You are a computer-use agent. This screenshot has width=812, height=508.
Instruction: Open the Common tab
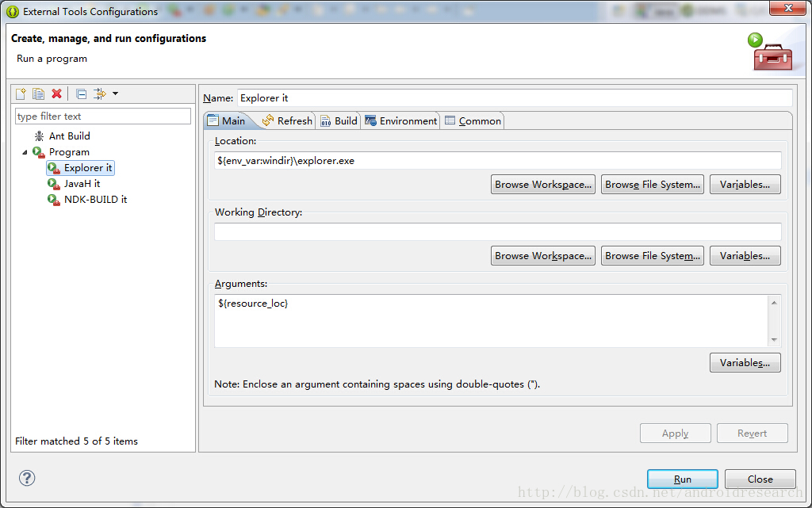473,121
